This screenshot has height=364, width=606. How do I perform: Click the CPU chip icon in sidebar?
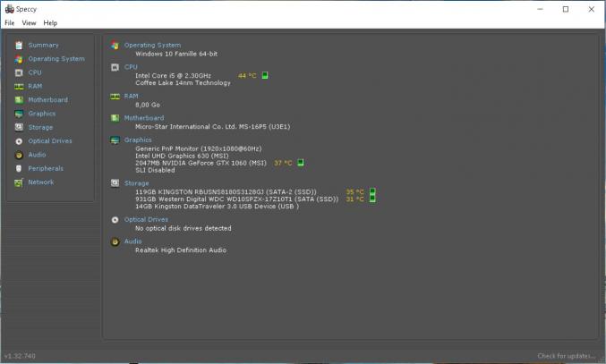pyautogui.click(x=19, y=72)
